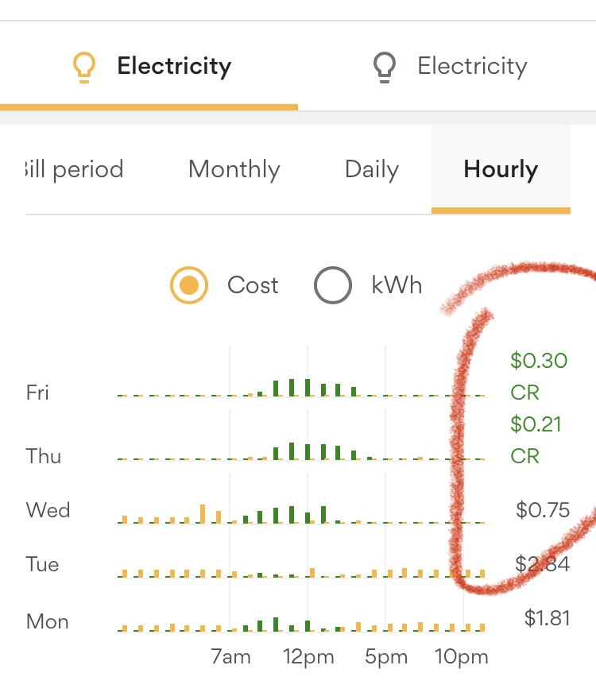
Task: Select the kWh radio button
Action: click(332, 285)
